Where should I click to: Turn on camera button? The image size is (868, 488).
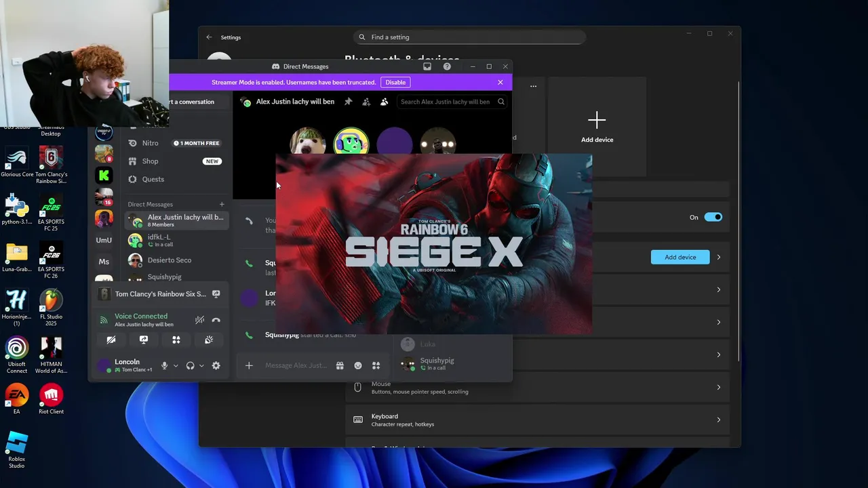(x=111, y=340)
